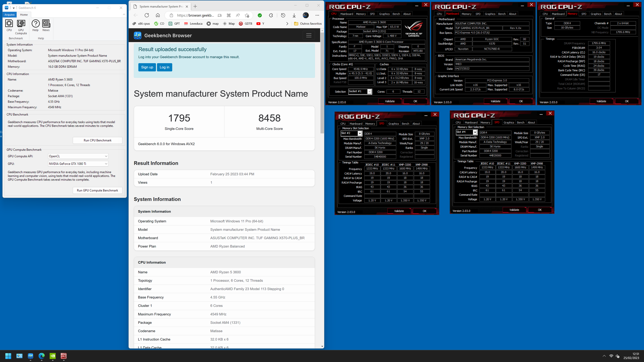Image resolution: width=644 pixels, height=362 pixels.
Task: Click the Sign up button
Action: pos(147,67)
